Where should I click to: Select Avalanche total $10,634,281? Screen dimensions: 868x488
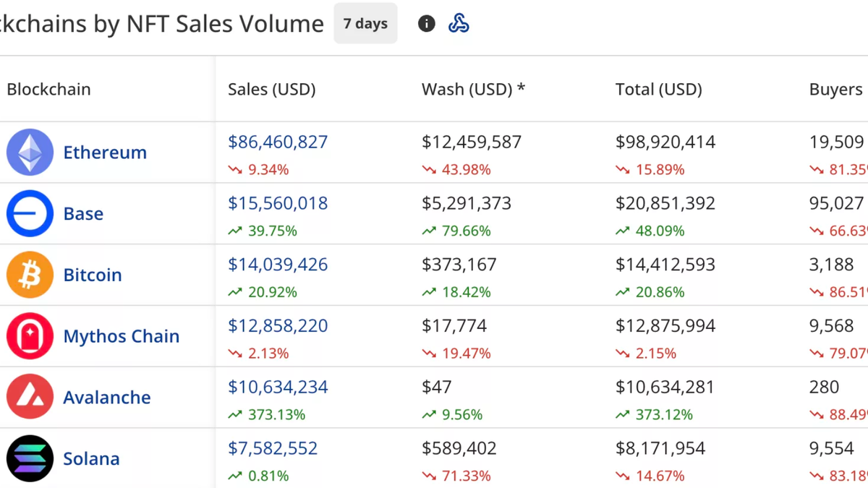[x=665, y=387]
